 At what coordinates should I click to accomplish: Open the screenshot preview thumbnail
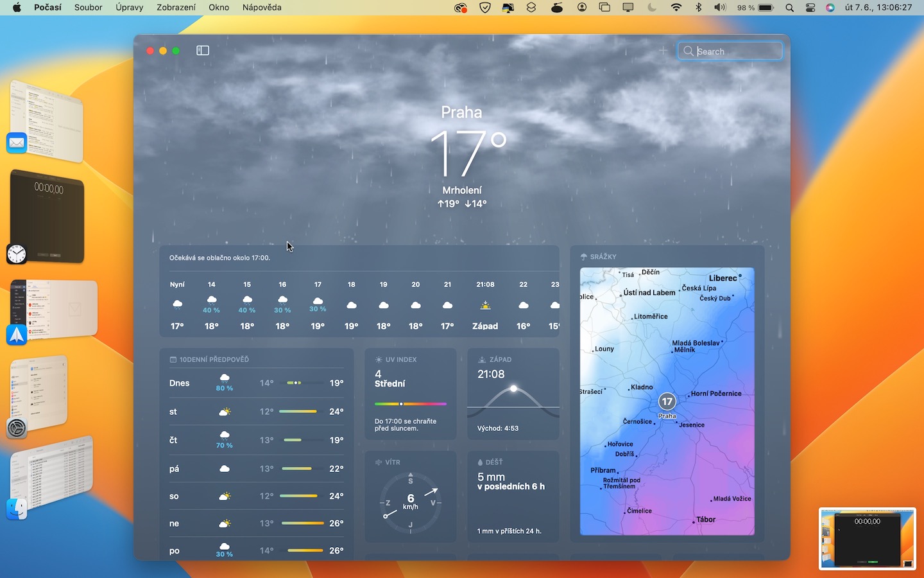click(x=868, y=539)
